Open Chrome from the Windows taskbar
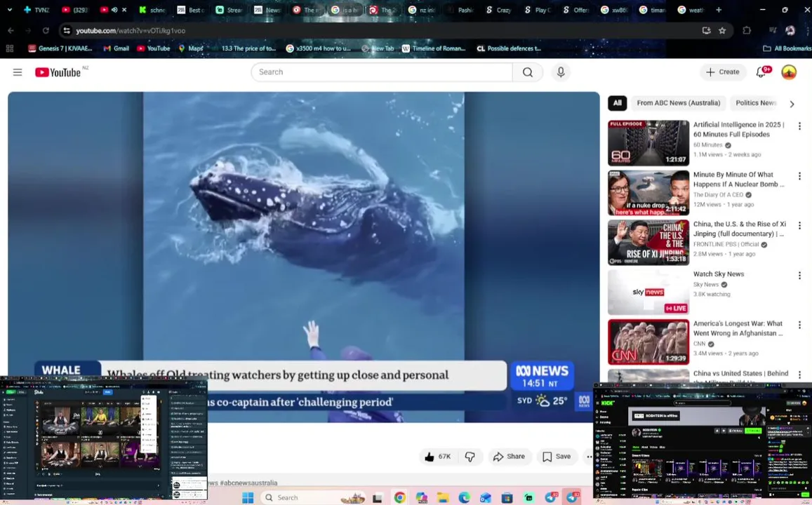The image size is (812, 505). pos(399,497)
